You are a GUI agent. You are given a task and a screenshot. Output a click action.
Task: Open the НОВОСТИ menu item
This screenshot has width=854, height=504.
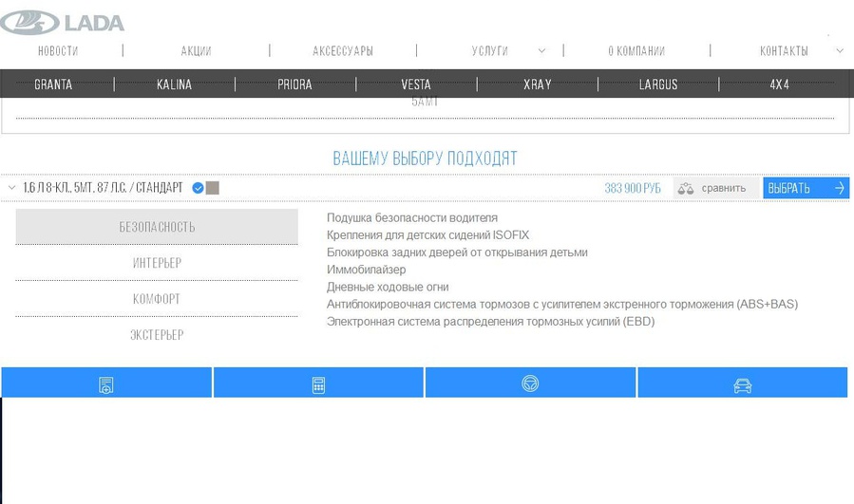58,50
